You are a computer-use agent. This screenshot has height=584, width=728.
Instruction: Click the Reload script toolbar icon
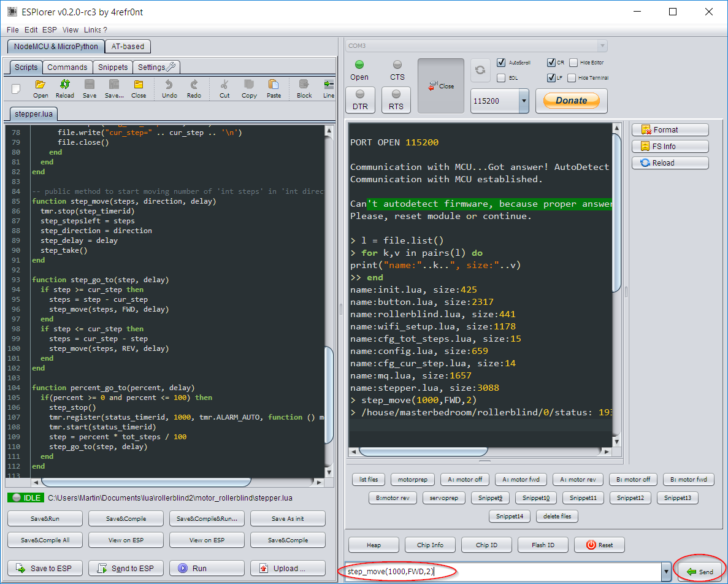click(64, 88)
